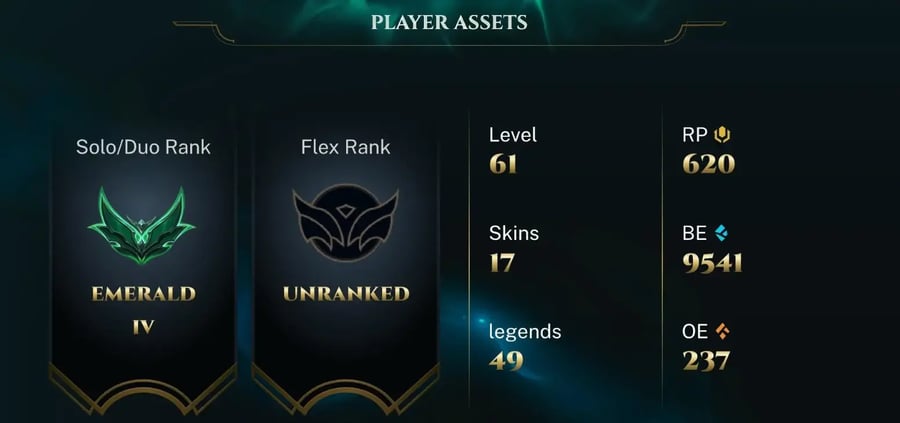
Task: Click the Level label
Action: (513, 135)
